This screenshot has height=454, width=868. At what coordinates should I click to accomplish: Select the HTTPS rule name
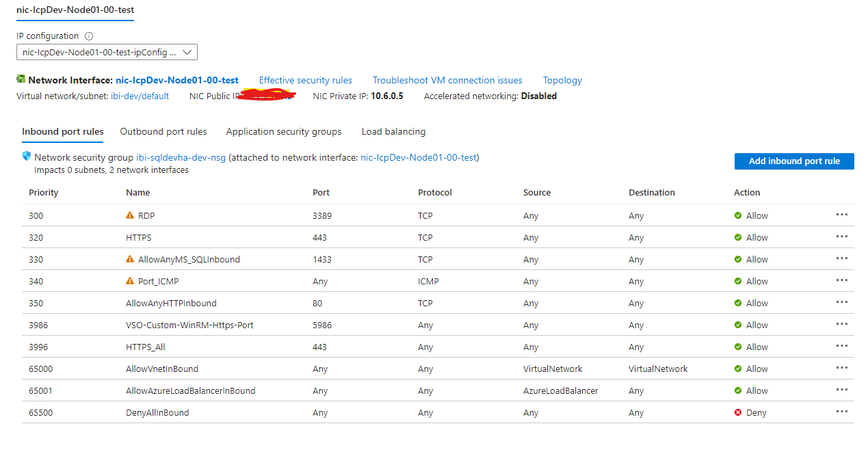139,237
